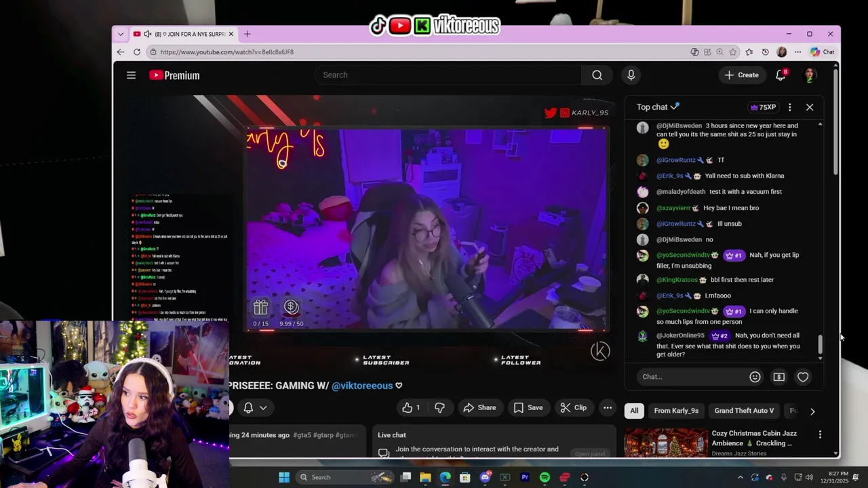Open the 75XP channel points badge
The image size is (868, 488).
(x=763, y=107)
